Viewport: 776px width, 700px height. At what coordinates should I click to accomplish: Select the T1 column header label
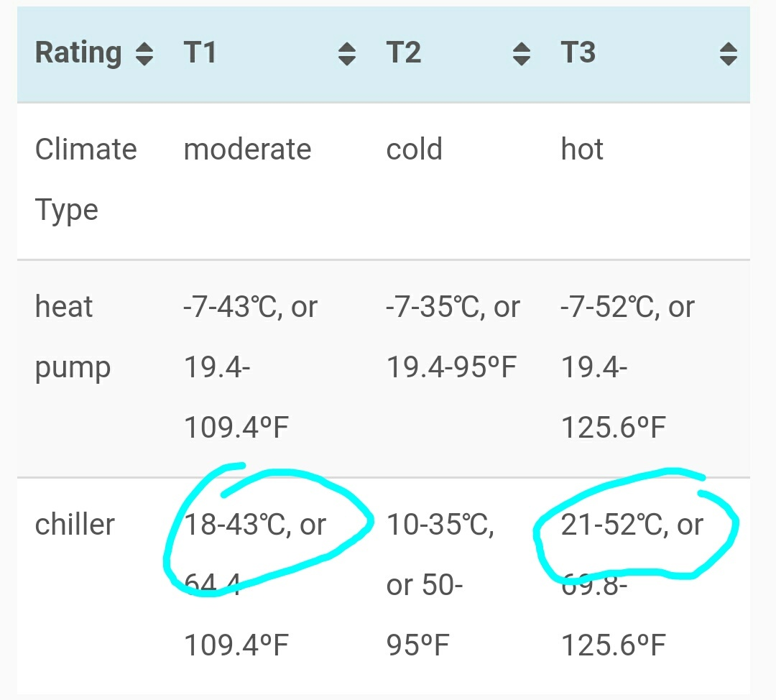pos(200,52)
